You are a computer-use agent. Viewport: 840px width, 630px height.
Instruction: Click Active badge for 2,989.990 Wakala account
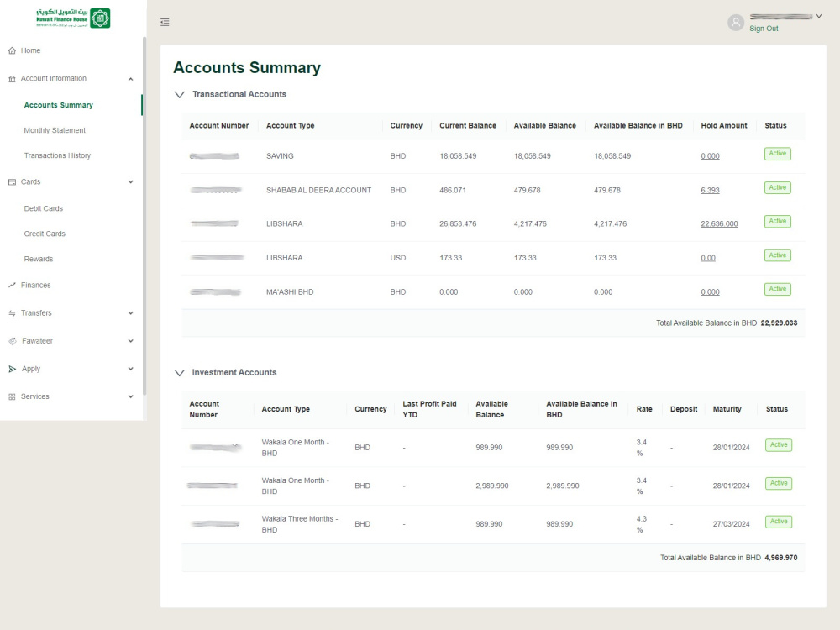coord(779,483)
